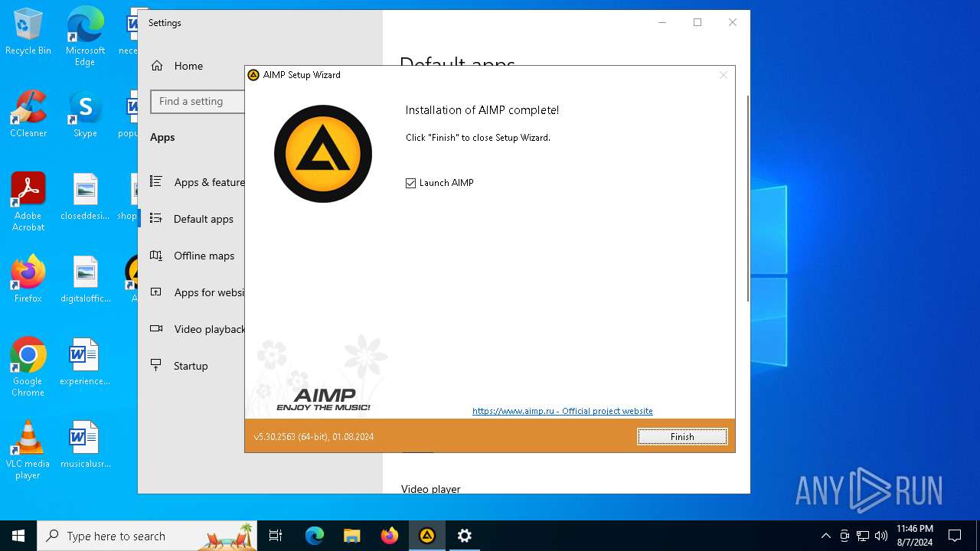Minimize the Settings window

(662, 23)
